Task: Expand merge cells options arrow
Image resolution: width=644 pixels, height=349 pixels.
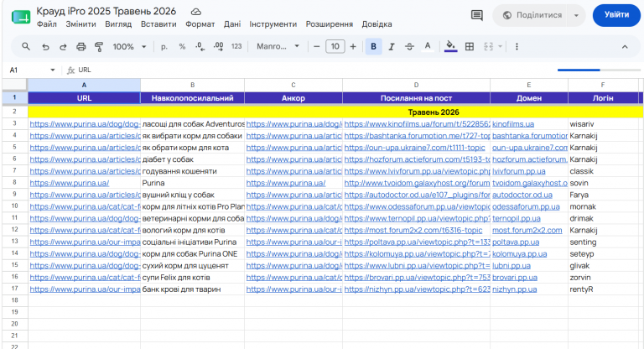Action: (x=500, y=46)
